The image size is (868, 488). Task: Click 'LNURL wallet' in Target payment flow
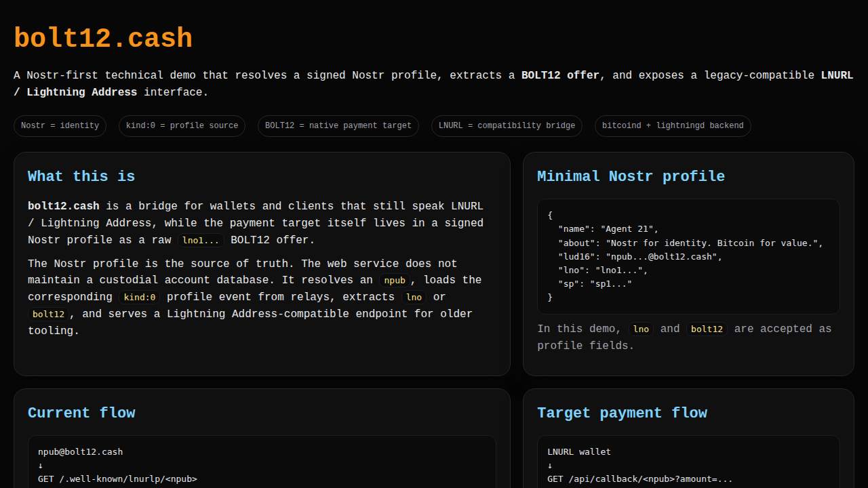pyautogui.click(x=579, y=451)
